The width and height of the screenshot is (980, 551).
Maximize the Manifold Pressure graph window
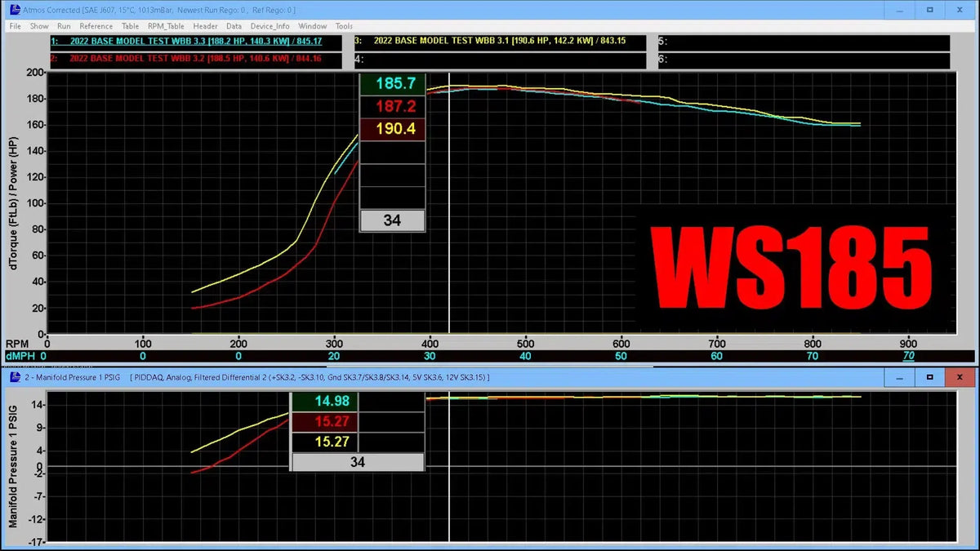pyautogui.click(x=929, y=377)
